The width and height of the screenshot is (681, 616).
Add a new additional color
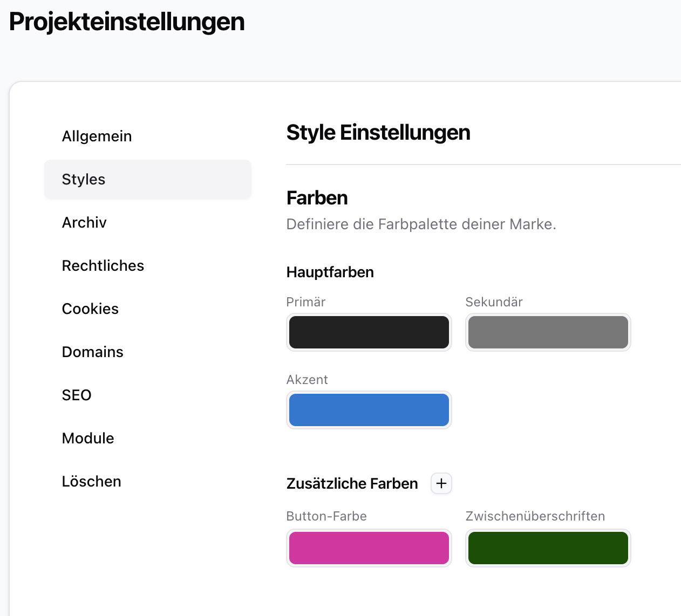[x=441, y=483]
